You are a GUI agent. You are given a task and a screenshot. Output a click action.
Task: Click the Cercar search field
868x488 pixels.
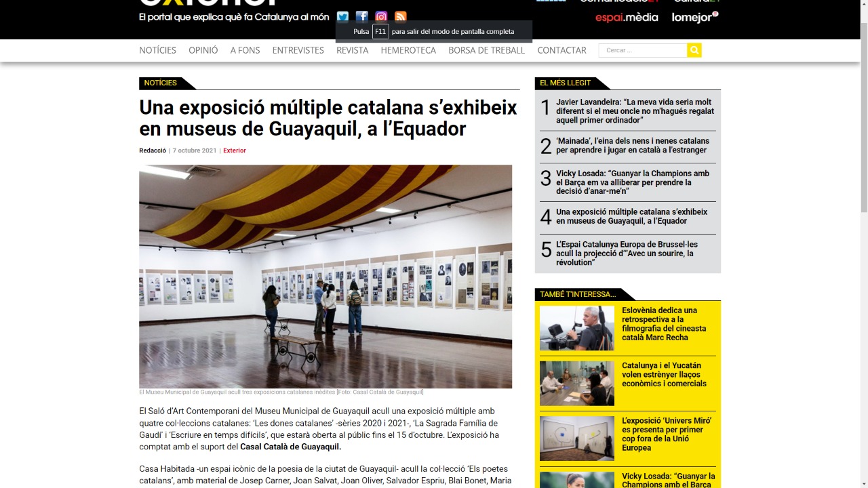point(643,50)
